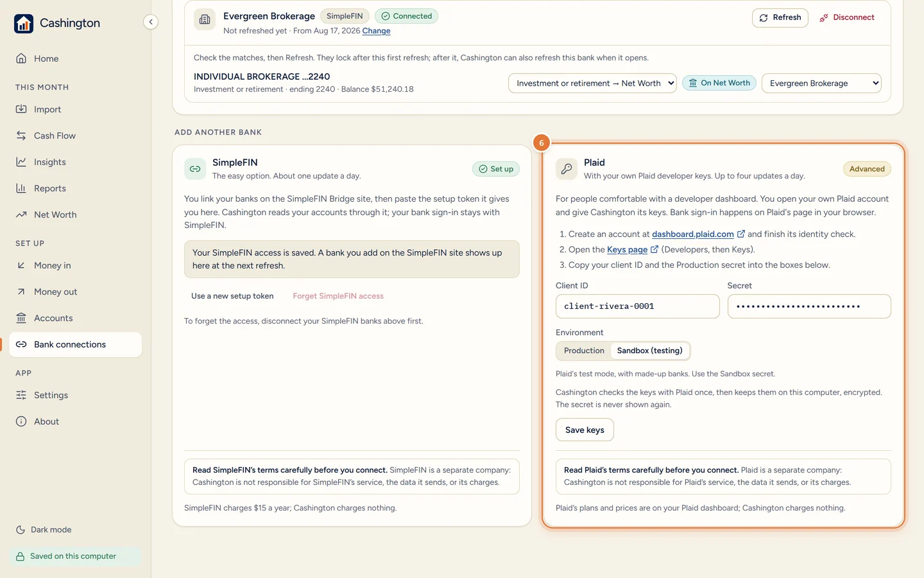Click the Reports bar-chart icon
The height and width of the screenshot is (578, 924).
click(x=21, y=188)
